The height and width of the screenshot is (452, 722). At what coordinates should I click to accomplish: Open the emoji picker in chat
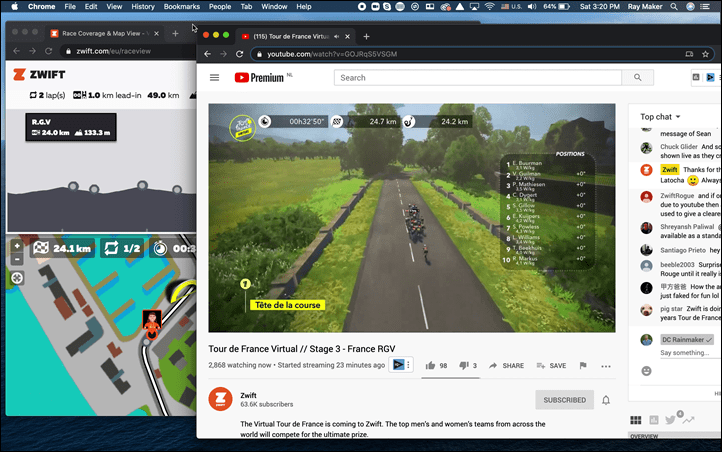coord(646,371)
